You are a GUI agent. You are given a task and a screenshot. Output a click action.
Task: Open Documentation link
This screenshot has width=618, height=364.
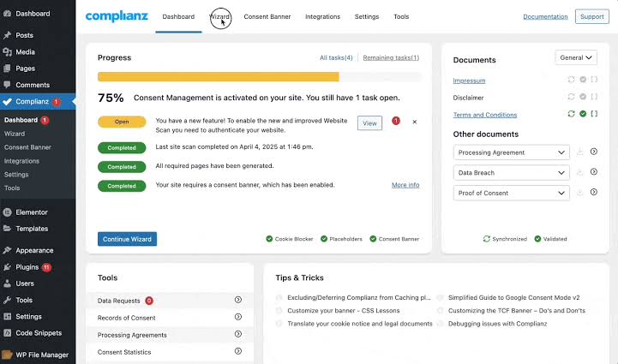pyautogui.click(x=545, y=16)
